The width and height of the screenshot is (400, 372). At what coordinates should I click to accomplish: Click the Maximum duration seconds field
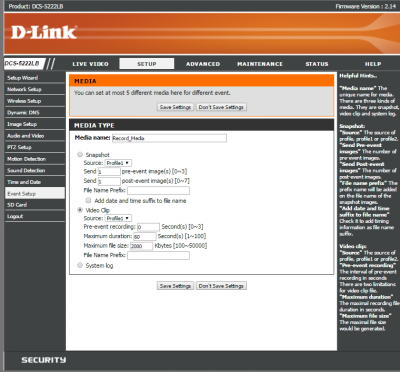(x=145, y=236)
